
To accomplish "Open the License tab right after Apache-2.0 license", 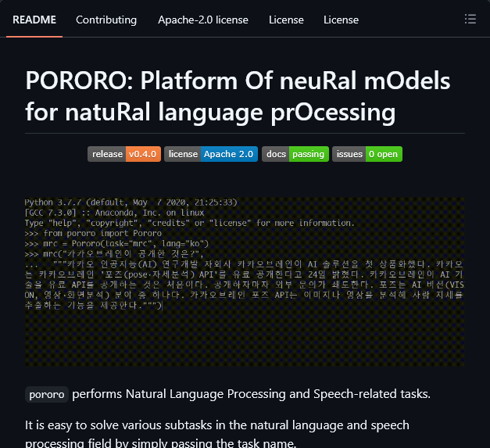I will coord(286,20).
